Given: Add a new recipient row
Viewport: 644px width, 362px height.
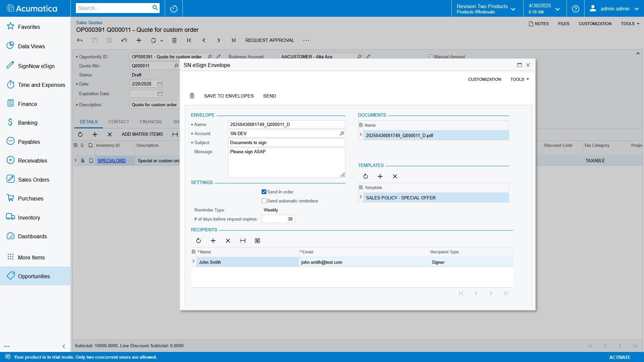Looking at the screenshot, I should (x=213, y=241).
